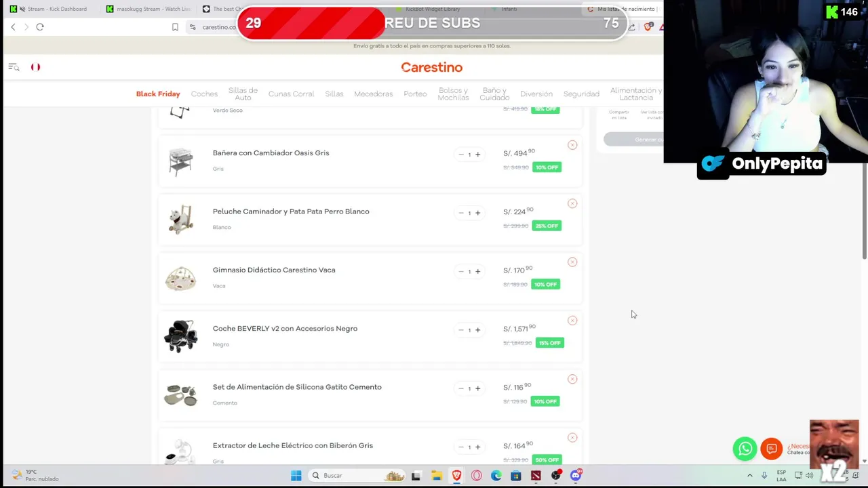
Task: Open weather widget showing 19°C
Action: (35, 476)
